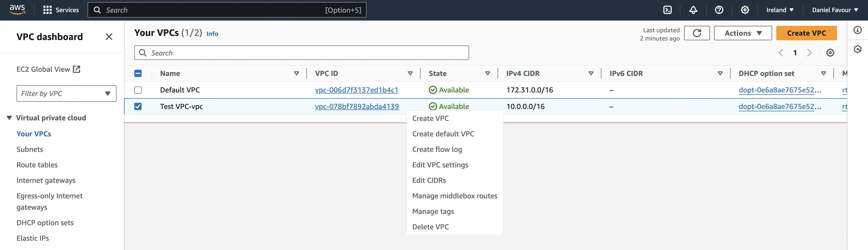Go to the next page arrow
Viewport: 868px width, 250px height.
tap(809, 53)
